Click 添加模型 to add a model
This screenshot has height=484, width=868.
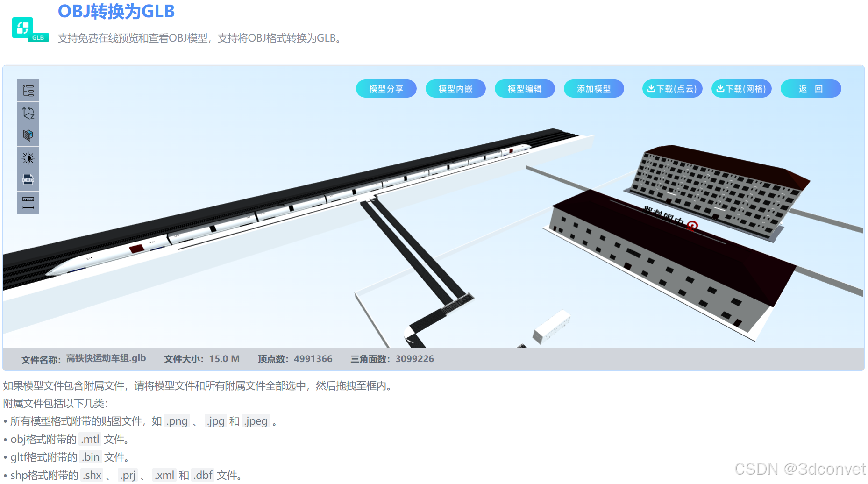594,89
